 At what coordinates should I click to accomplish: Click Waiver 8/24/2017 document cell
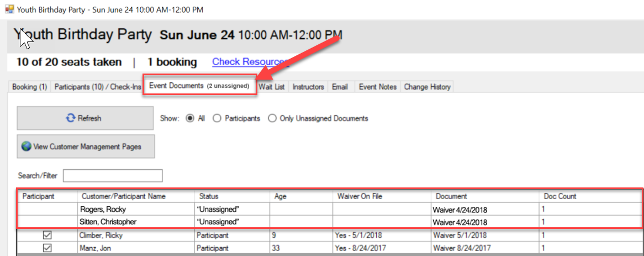[x=485, y=248]
